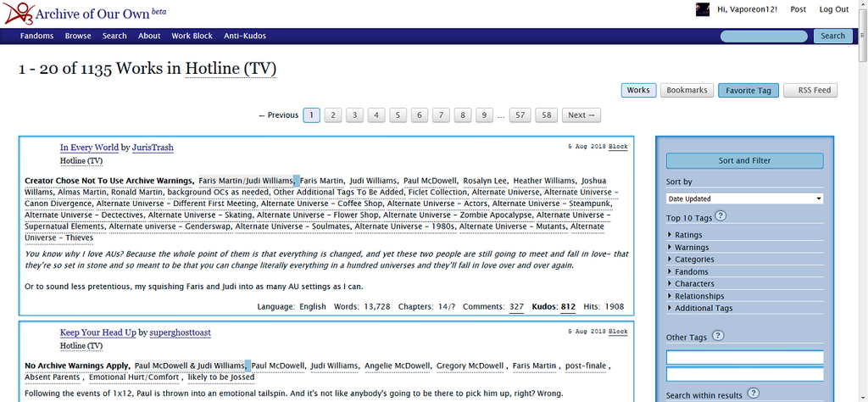The height and width of the screenshot is (402, 868).
Task: Open the Rosalyn Lee character tag
Action: [485, 181]
